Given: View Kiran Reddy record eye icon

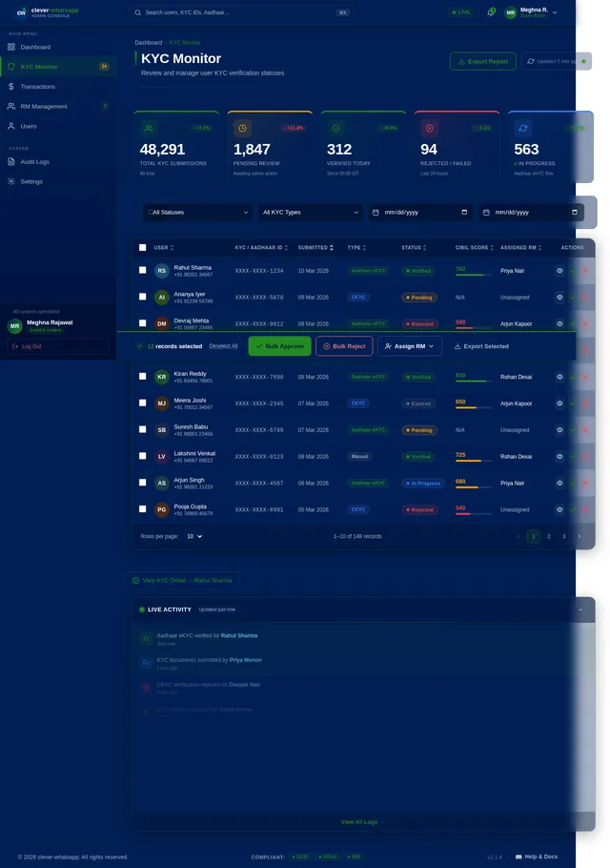Looking at the screenshot, I should (559, 377).
